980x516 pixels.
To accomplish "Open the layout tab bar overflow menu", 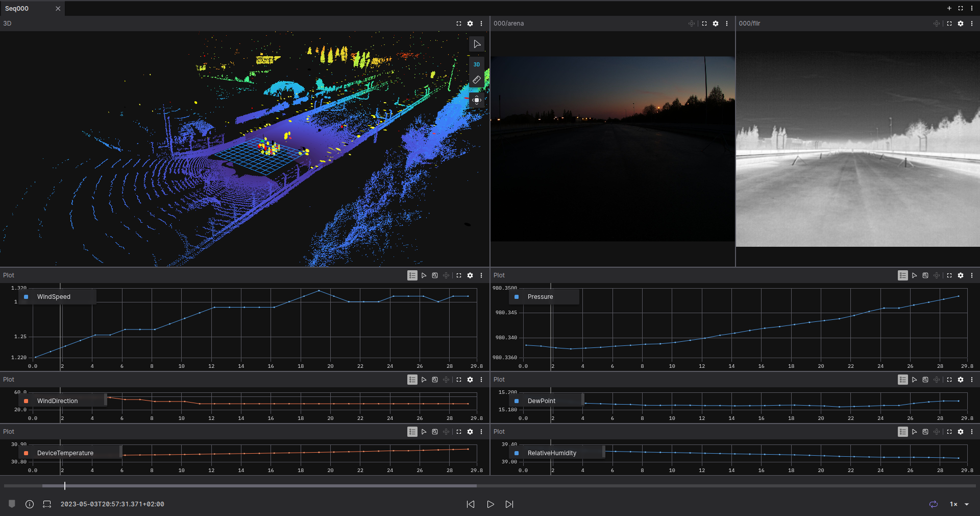I will (972, 8).
